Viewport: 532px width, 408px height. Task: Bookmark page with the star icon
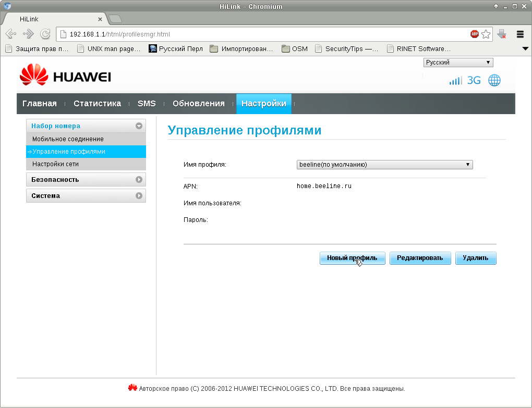(x=486, y=34)
